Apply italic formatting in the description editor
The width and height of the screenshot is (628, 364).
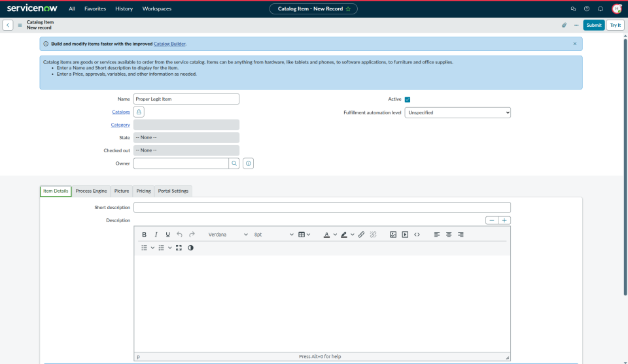[156, 235]
